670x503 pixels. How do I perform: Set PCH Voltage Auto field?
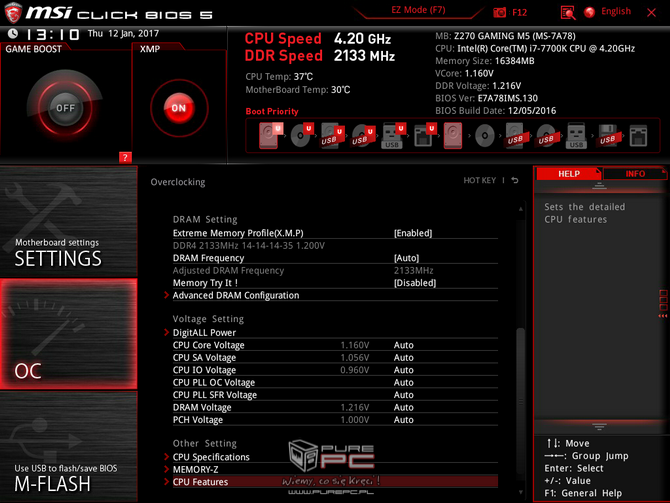click(x=404, y=420)
